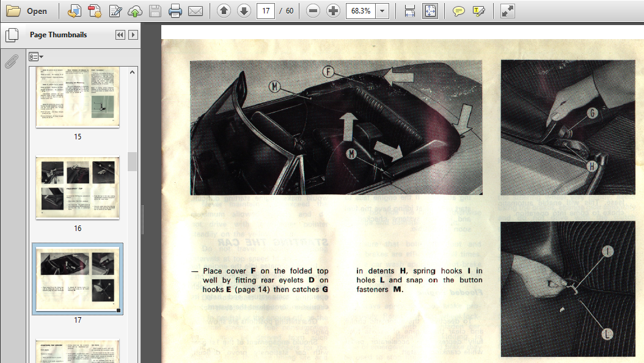The image size is (644, 363).
Task: Click the Add sticky note comment icon
Action: click(458, 11)
